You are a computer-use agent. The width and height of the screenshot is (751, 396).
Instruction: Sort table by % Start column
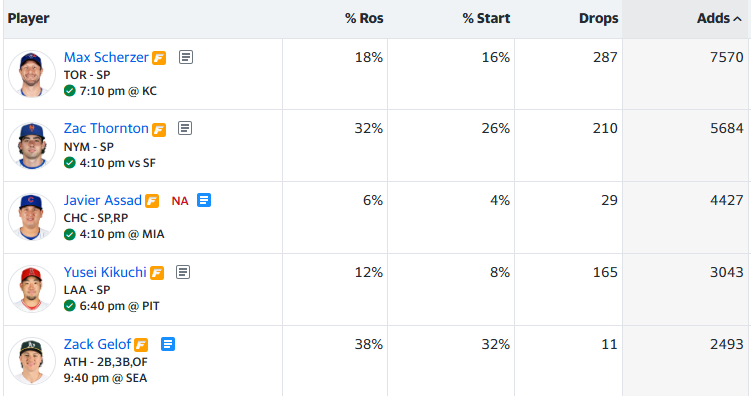[x=486, y=18]
